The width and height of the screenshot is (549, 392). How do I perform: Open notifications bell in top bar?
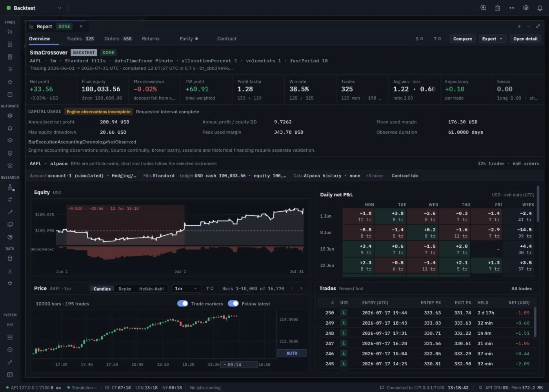[540, 8]
